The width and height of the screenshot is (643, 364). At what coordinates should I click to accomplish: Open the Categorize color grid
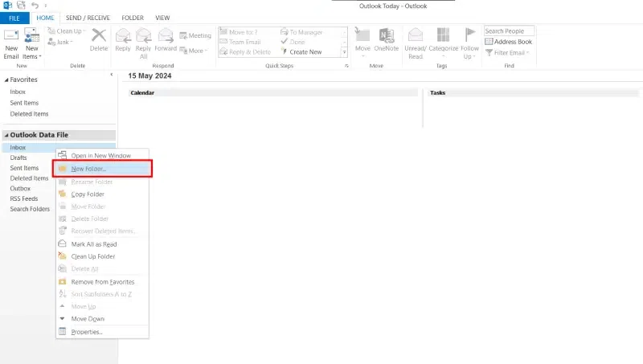click(443, 35)
